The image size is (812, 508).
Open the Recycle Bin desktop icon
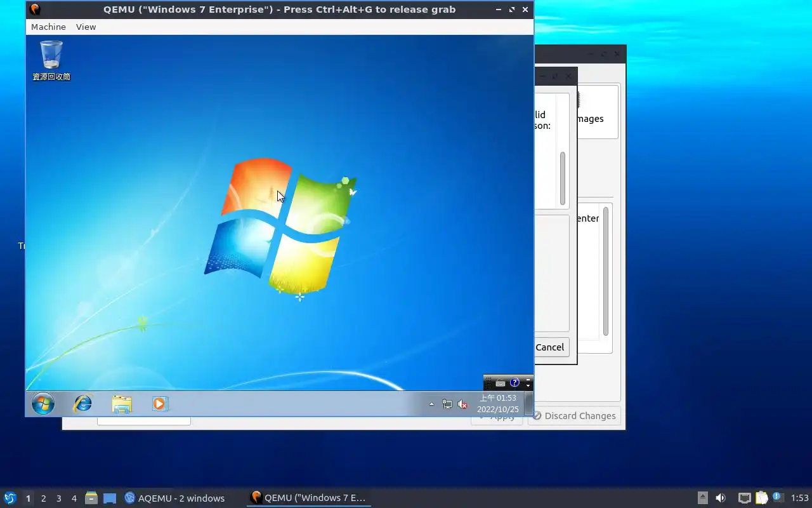[51, 61]
